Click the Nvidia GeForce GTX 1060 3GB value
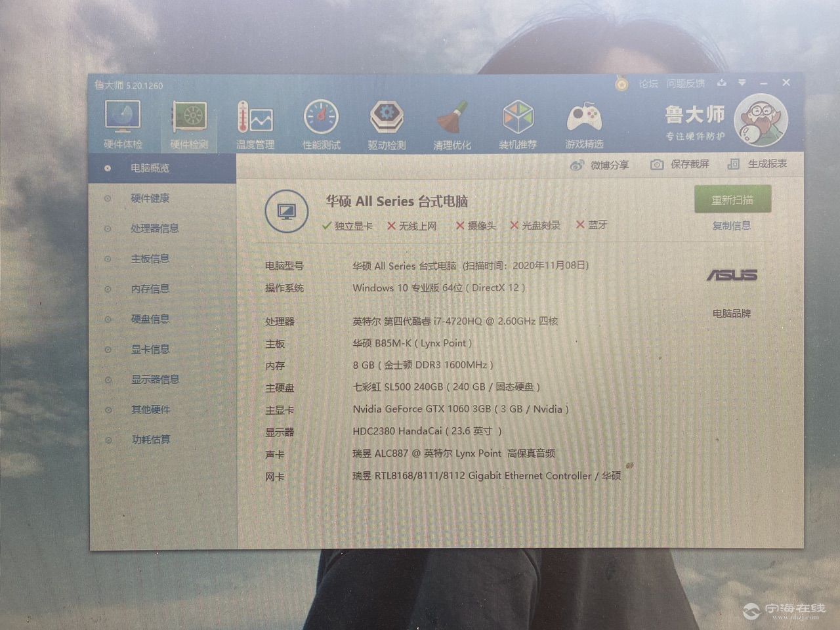The width and height of the screenshot is (840, 630). click(x=461, y=409)
